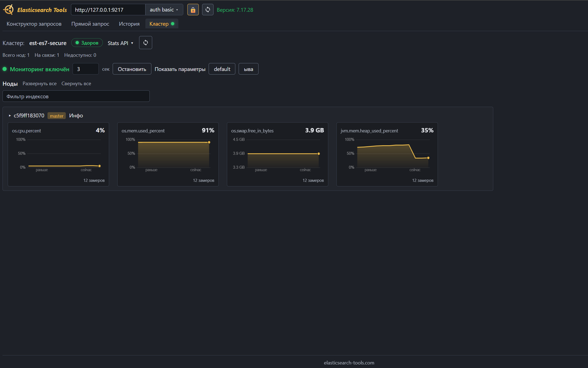588x368 pixels.
Task: Expand node c5f9ff183070 with the triangle
Action: pos(10,115)
